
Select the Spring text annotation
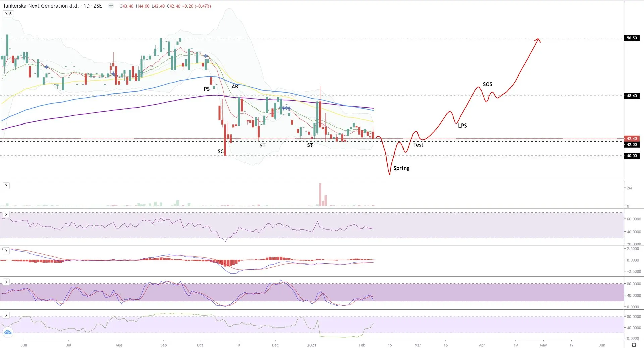(401, 168)
